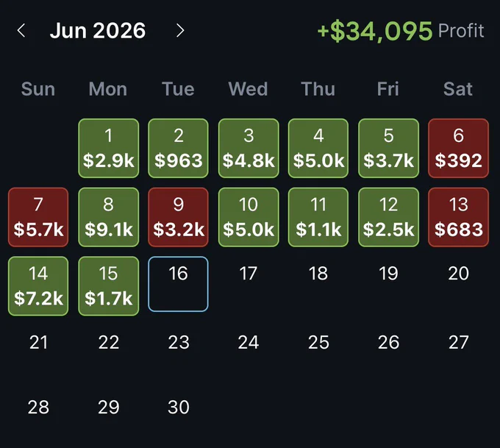Open June 7 with $5.7k loss
This screenshot has width=500, height=448.
(x=38, y=217)
